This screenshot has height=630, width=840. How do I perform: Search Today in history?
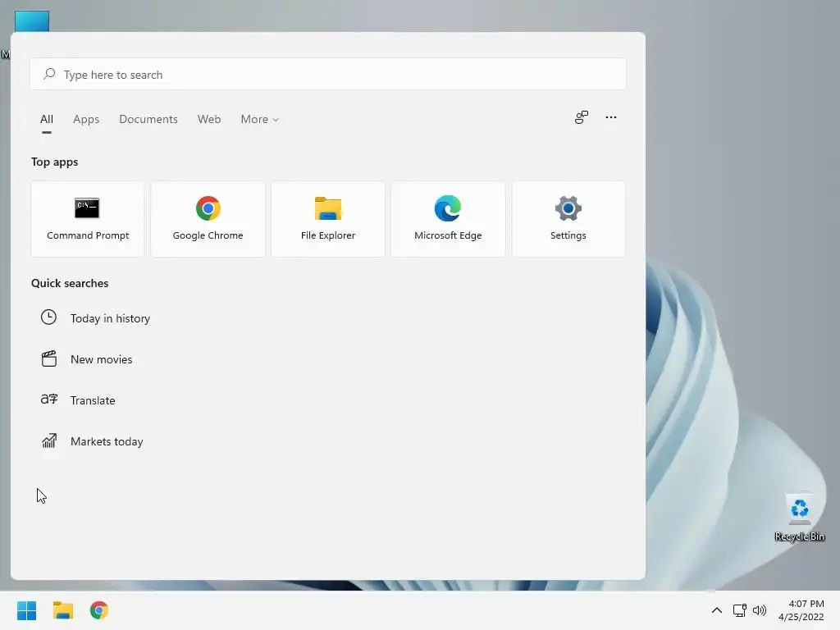click(x=110, y=318)
